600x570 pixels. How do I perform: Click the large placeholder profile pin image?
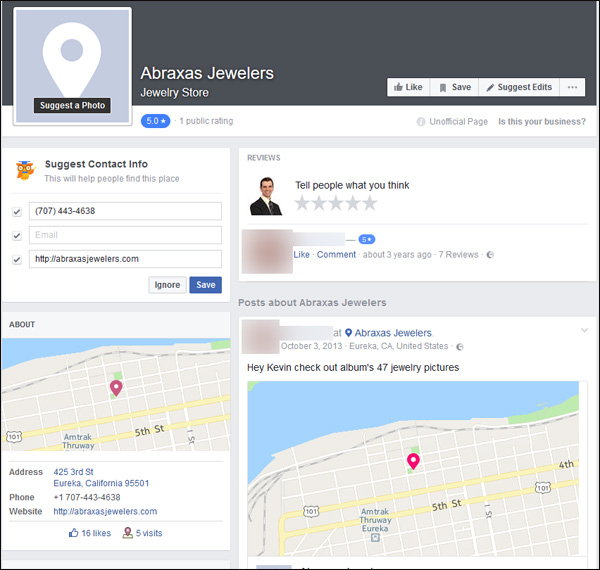[x=72, y=67]
